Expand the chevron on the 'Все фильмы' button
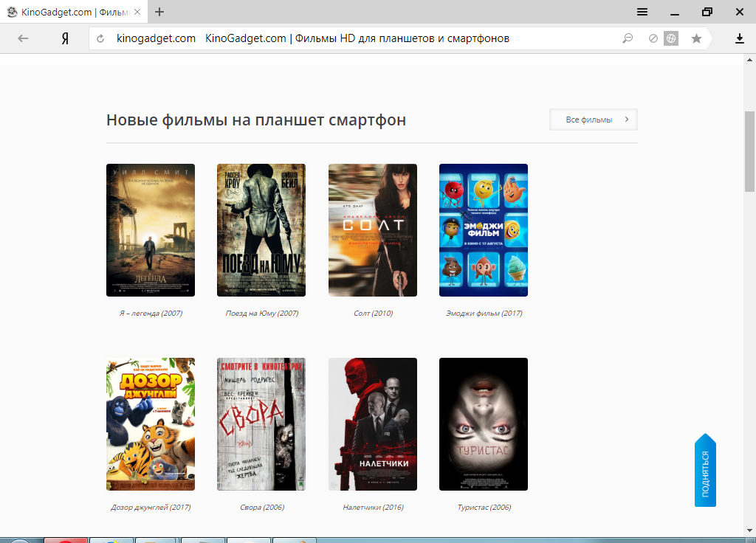The height and width of the screenshot is (543, 756). click(x=627, y=119)
